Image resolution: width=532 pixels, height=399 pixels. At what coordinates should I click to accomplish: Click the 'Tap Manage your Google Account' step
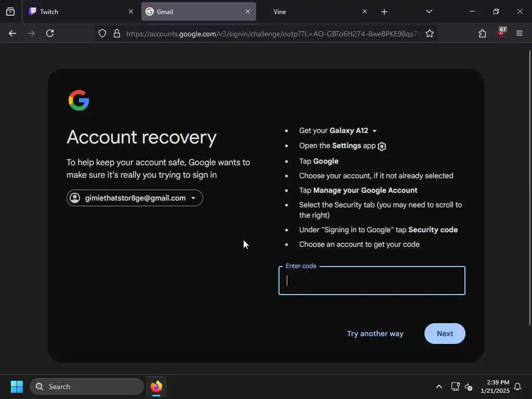pyautogui.click(x=358, y=190)
